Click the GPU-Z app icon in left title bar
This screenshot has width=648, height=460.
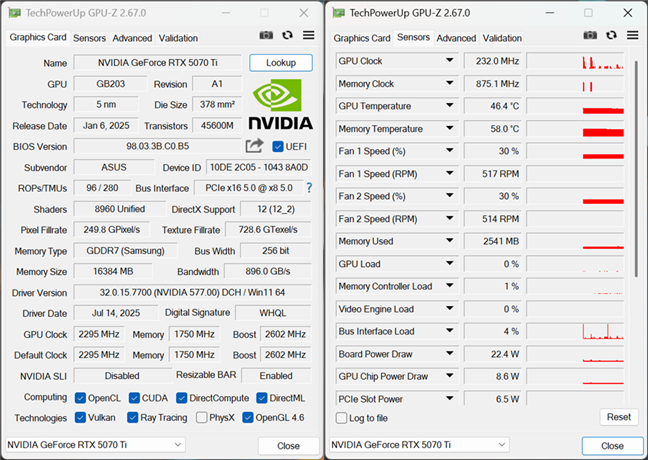click(14, 13)
